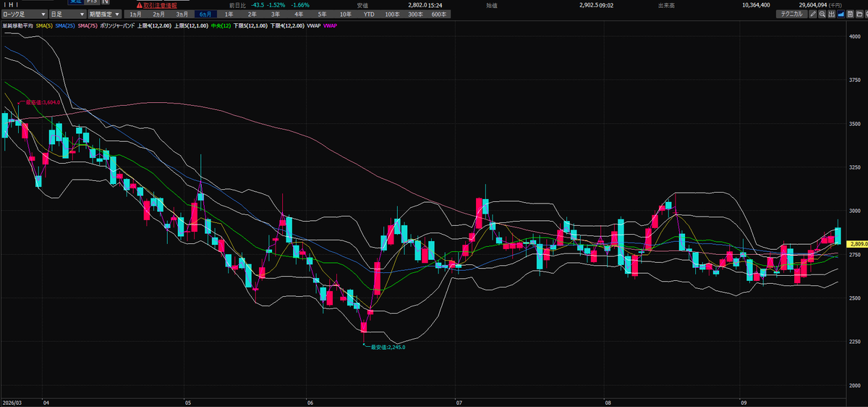Click the 単純移動平均 legend label
The image size is (868, 407).
[x=17, y=25]
